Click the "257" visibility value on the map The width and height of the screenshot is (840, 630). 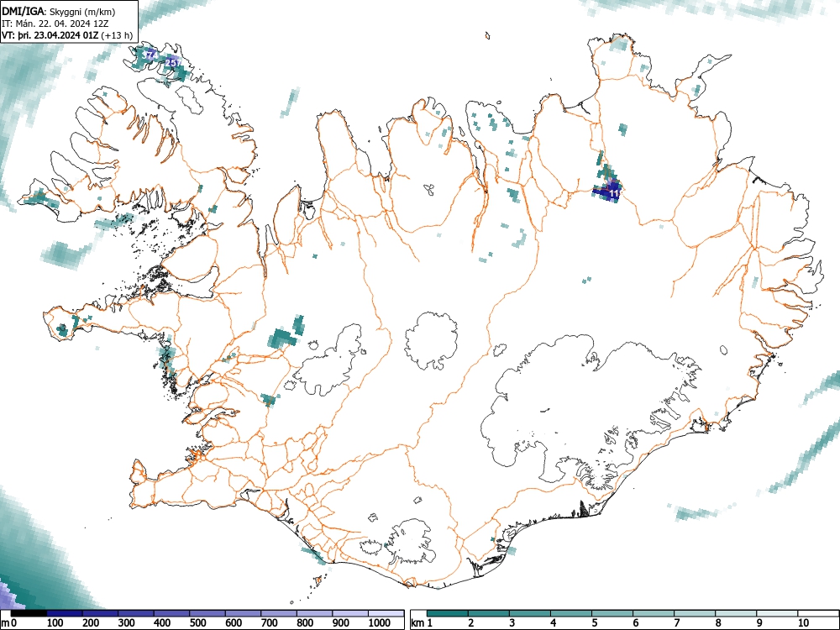coord(172,63)
